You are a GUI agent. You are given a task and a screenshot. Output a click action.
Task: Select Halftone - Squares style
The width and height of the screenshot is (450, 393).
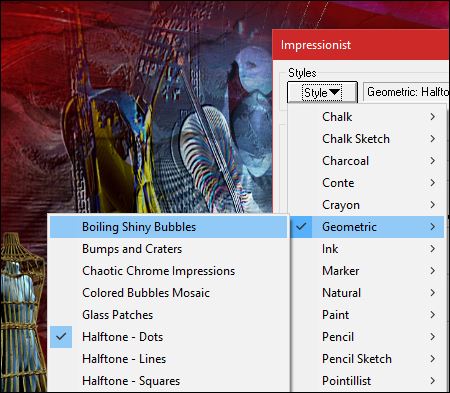(168, 381)
